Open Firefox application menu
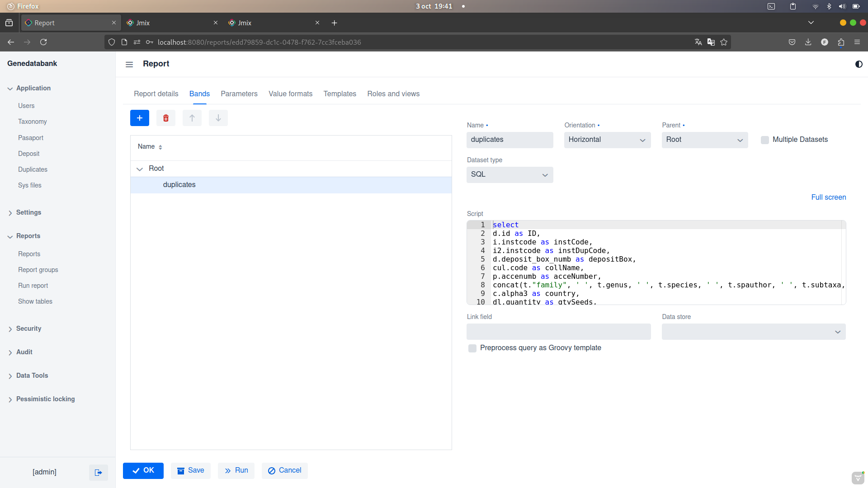The width and height of the screenshot is (868, 488). tap(857, 42)
